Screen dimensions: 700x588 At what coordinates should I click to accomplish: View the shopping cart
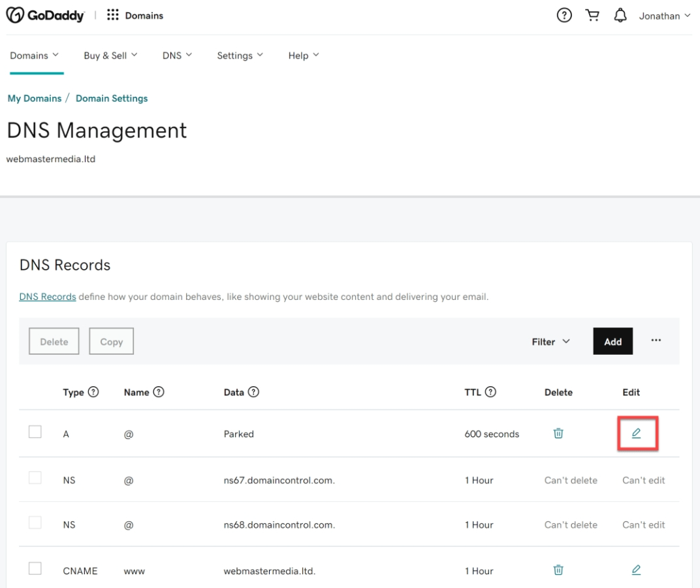593,16
